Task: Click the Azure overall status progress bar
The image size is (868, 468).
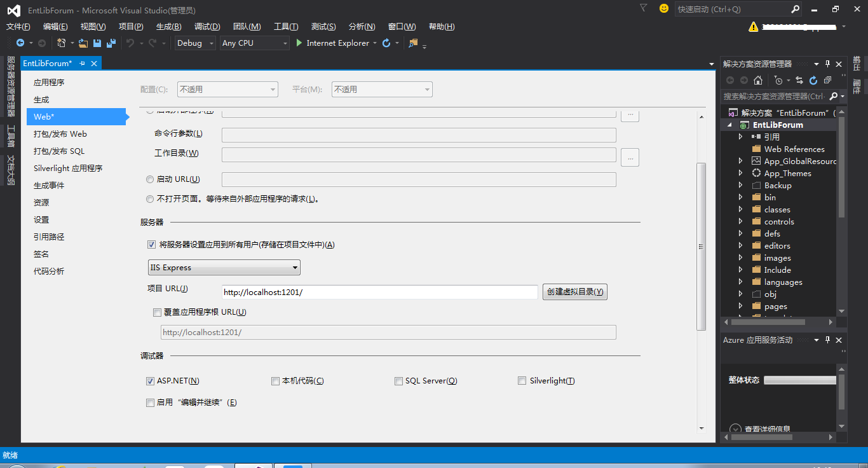Action: point(800,380)
